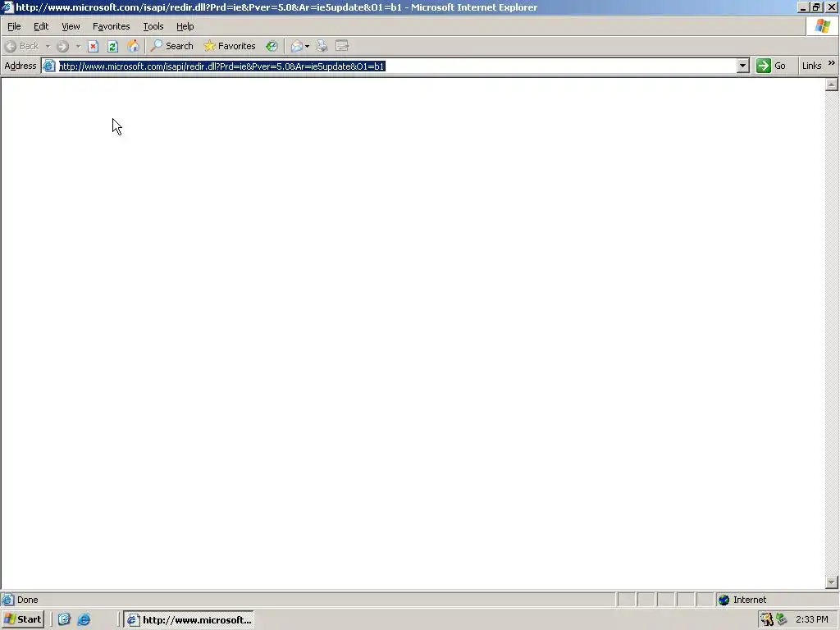Viewport: 840px width, 630px height.
Task: Click the Edit page toolbar icon
Action: [x=342, y=46]
